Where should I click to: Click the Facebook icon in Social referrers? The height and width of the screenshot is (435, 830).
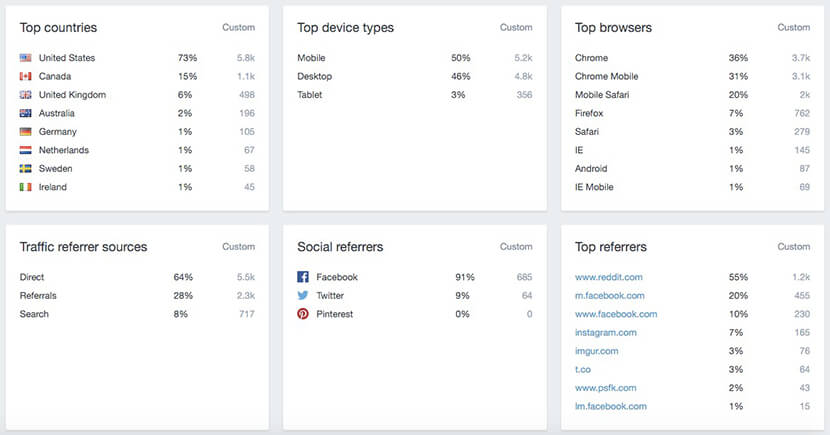point(303,277)
